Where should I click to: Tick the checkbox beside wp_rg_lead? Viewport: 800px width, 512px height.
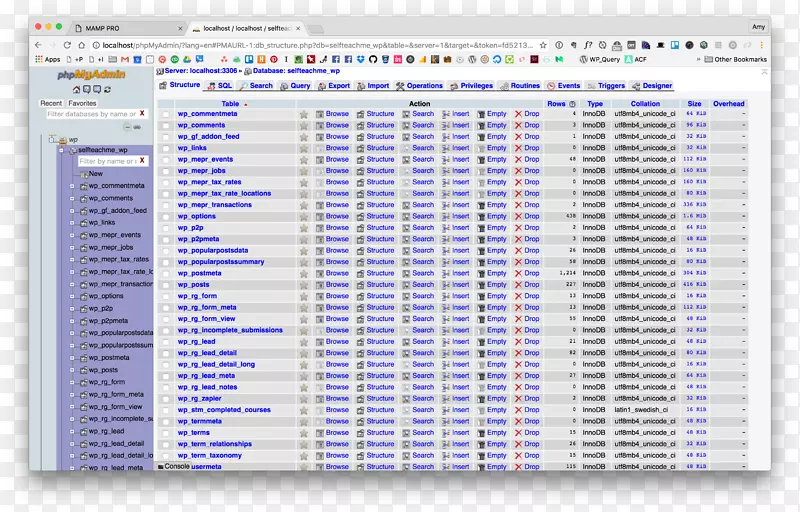[x=167, y=342]
